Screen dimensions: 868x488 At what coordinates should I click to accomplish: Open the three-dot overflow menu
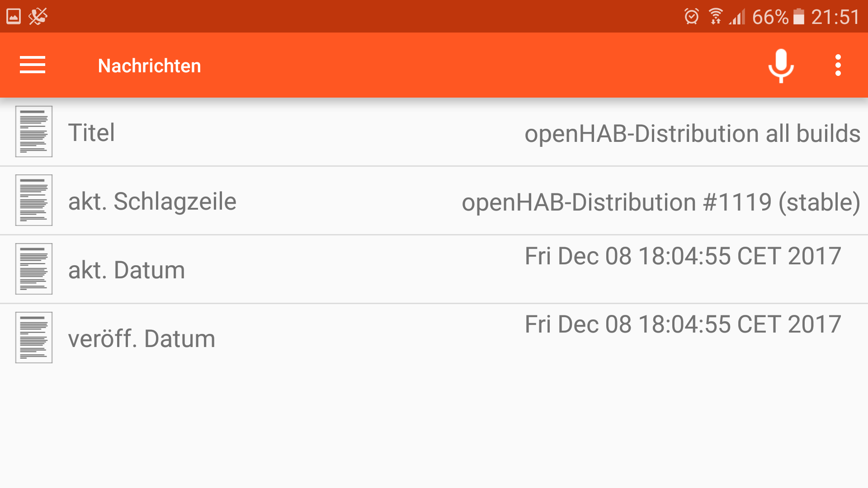click(838, 65)
